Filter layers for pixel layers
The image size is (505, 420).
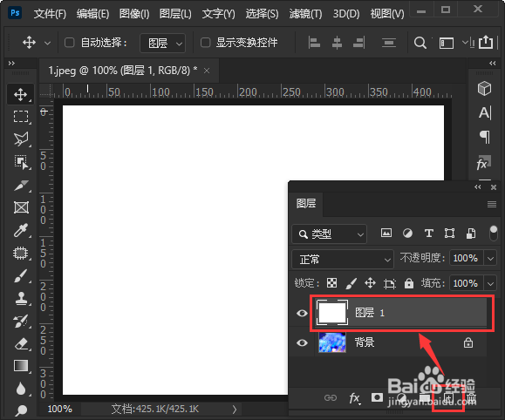click(x=386, y=233)
